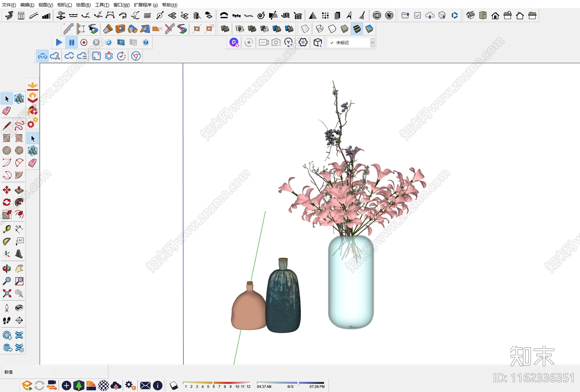This screenshot has width=580, height=392.
Task: Toggle X-ray face style
Action: point(305,29)
